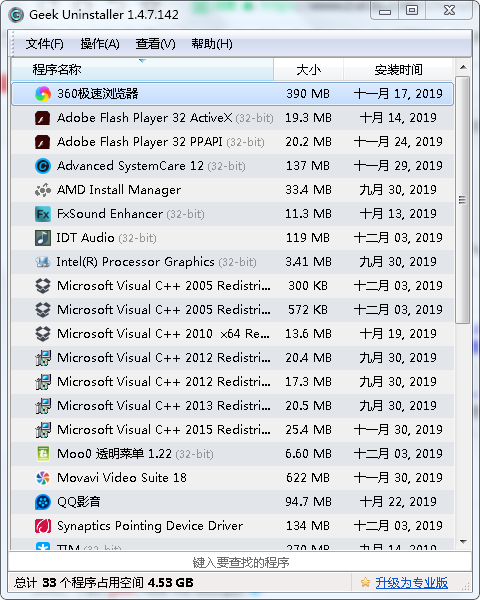The image size is (480, 600).
Task: Click the Visual C++ 2015 Redistributable icon
Action: pyautogui.click(x=43, y=430)
